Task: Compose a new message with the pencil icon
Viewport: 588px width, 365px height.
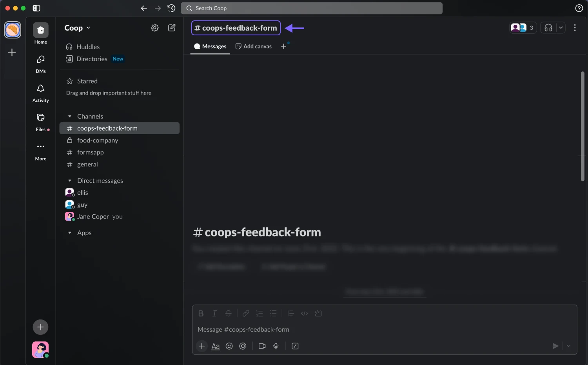Action: pos(172,27)
